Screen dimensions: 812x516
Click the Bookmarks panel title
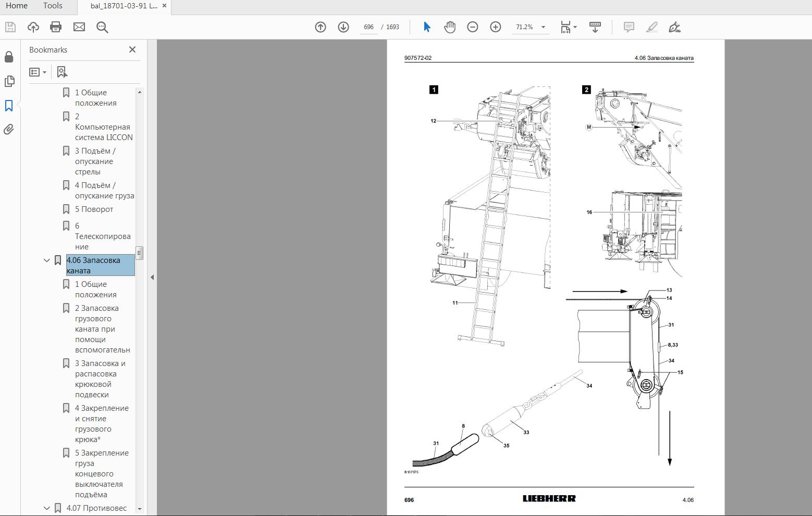pos(48,50)
